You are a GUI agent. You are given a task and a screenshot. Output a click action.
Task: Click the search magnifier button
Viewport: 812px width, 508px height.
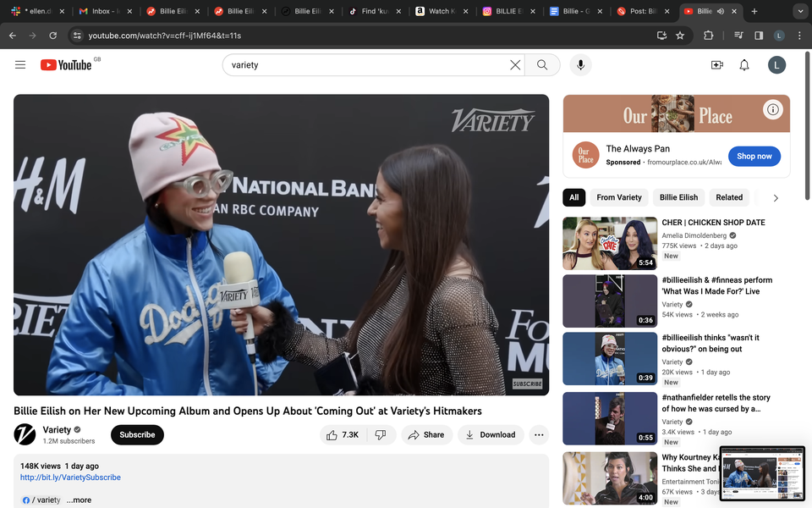[x=542, y=65]
